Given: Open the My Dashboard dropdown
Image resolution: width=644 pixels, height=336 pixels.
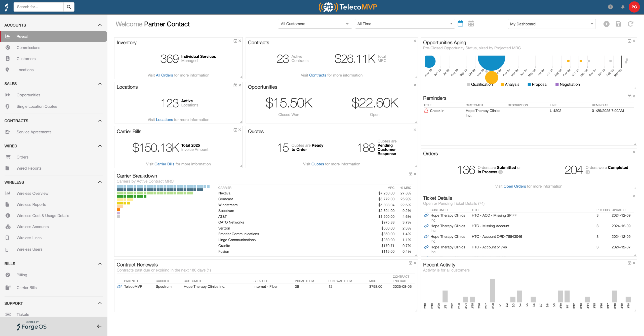Looking at the screenshot, I should [551, 24].
